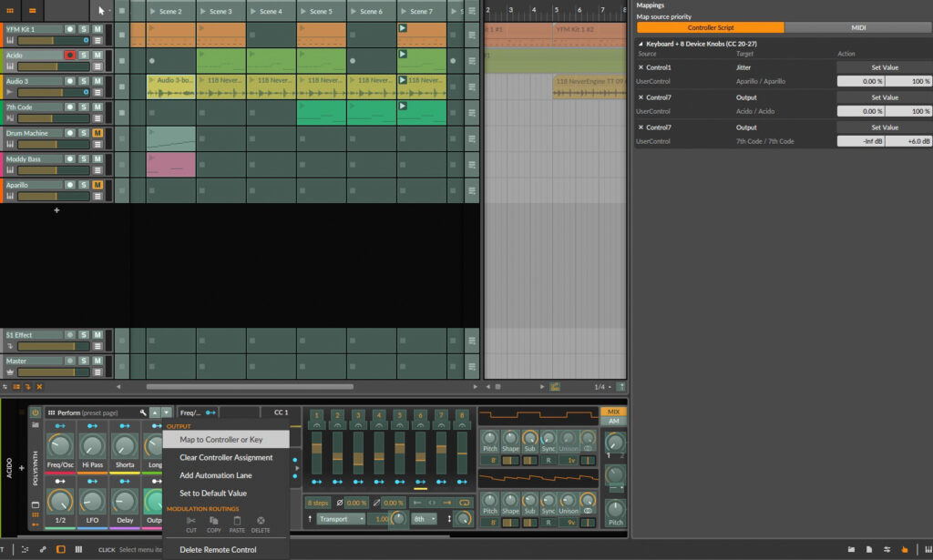Toggle the Polysynth device power button

[x=36, y=412]
